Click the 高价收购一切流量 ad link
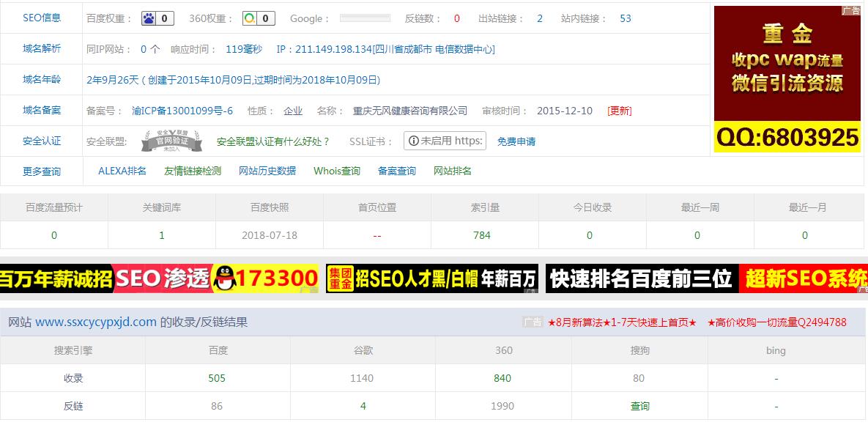 776,322
